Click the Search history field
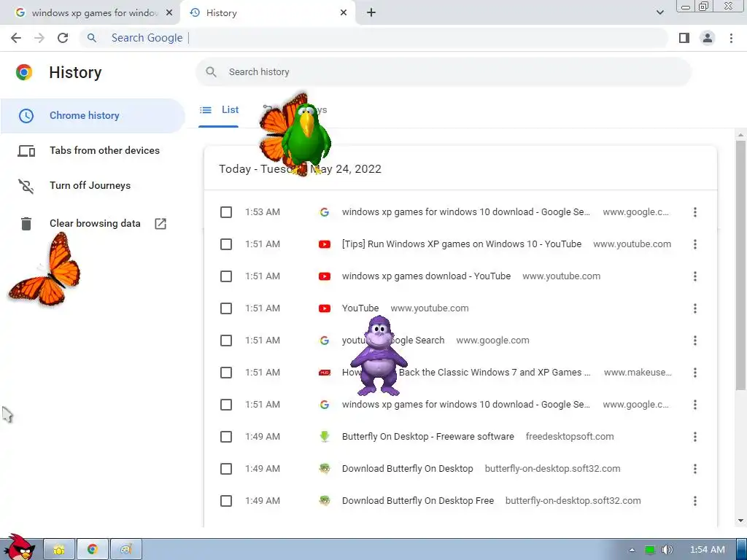This screenshot has width=747, height=560. tap(443, 72)
